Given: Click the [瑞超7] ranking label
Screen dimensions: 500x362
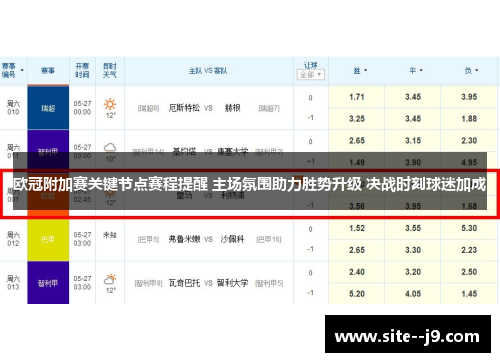Looking at the screenshot, I should pyautogui.click(x=269, y=108).
